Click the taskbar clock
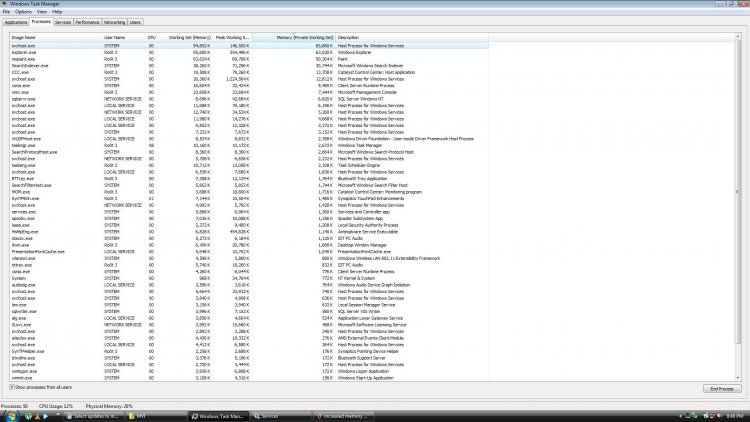Image resolution: width=750 pixels, height=422 pixels. (734, 416)
